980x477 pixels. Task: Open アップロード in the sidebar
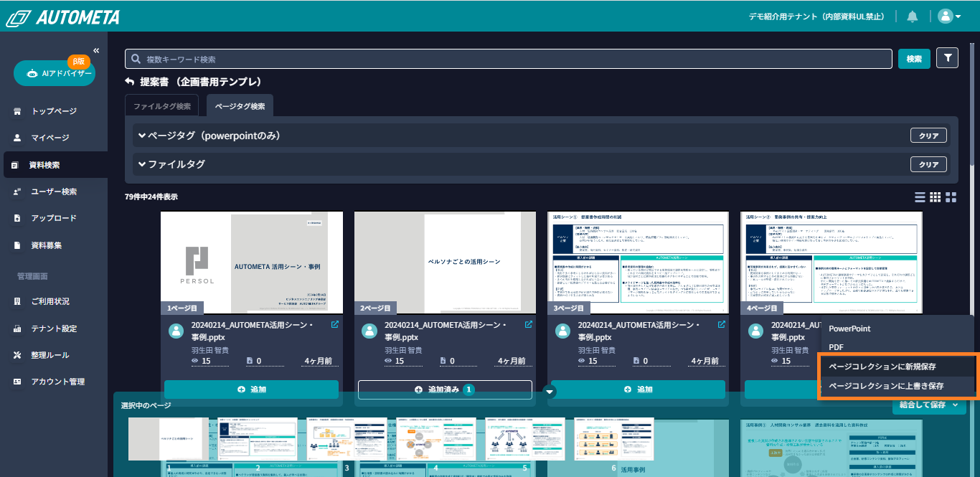click(54, 218)
